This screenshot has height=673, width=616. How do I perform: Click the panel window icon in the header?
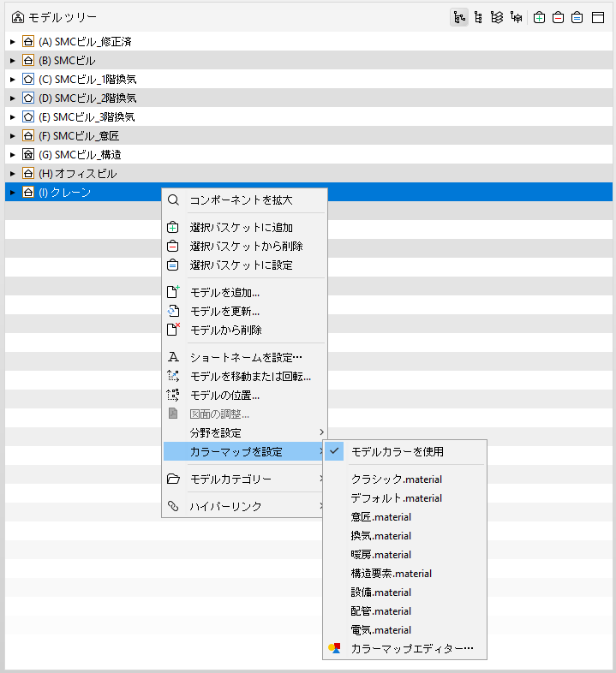pyautogui.click(x=598, y=18)
